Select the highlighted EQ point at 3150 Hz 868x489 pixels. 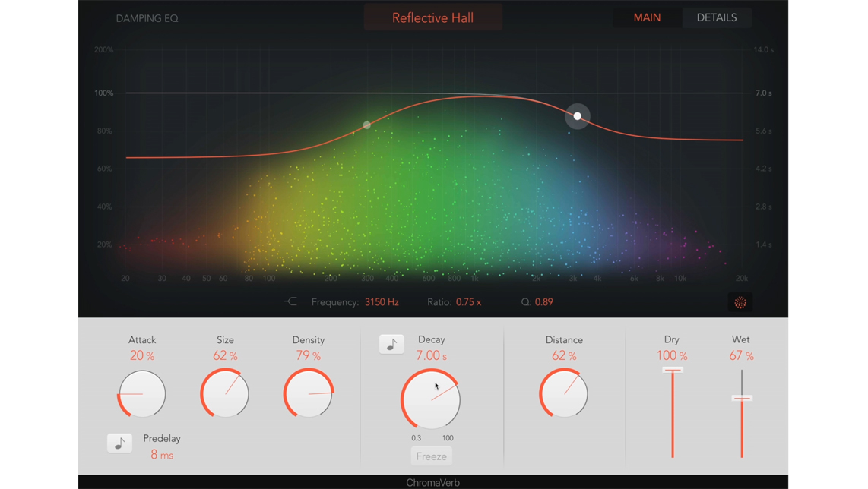pos(578,116)
